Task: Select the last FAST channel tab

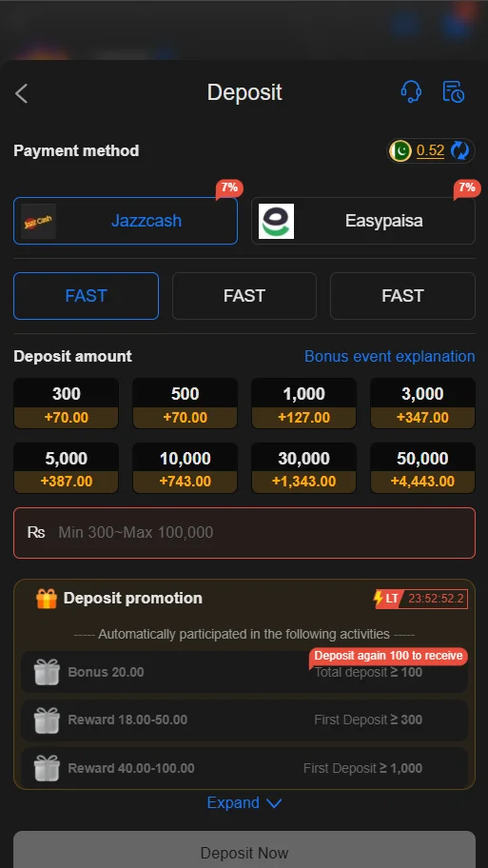Action: pos(402,296)
